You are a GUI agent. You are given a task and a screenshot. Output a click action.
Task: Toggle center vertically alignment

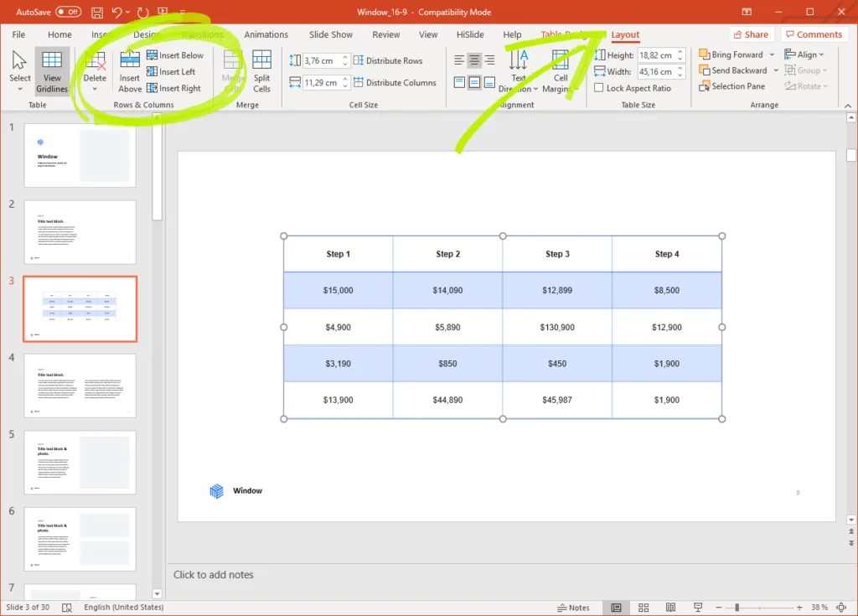pos(474,83)
